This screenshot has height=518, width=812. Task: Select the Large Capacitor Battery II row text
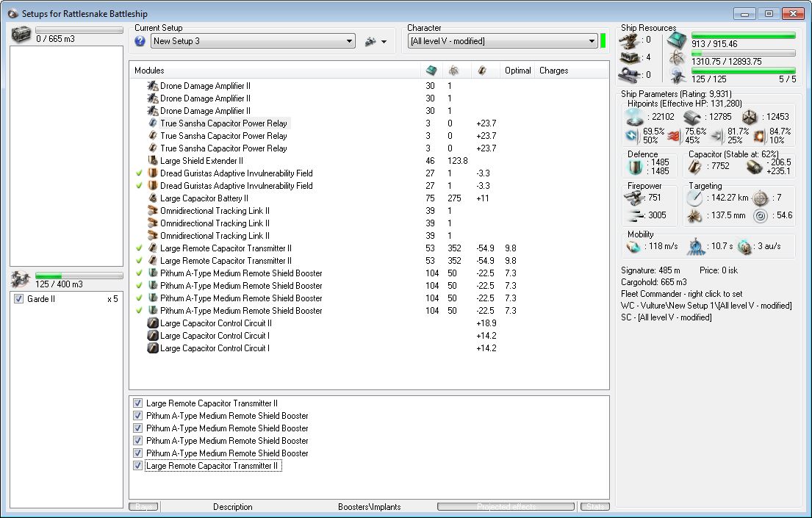204,198
